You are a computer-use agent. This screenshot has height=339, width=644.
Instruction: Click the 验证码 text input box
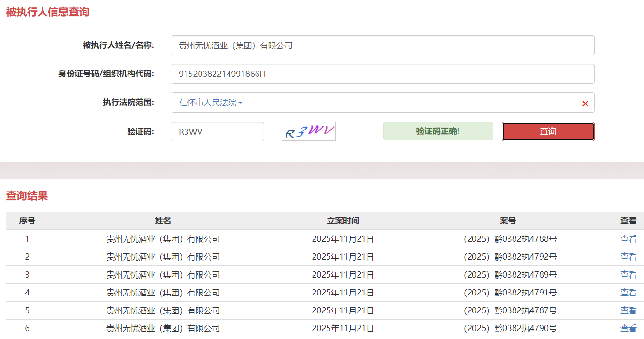click(217, 132)
